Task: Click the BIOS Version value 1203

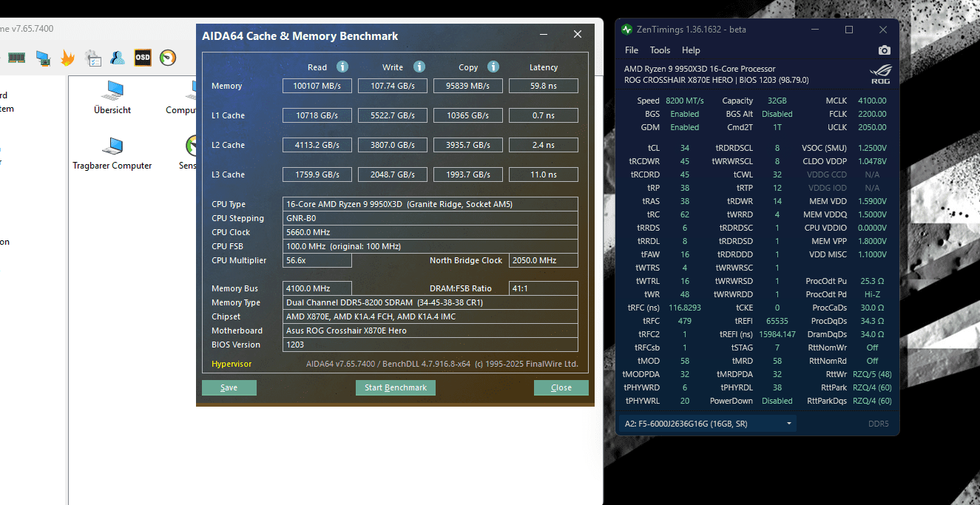Action: point(431,345)
